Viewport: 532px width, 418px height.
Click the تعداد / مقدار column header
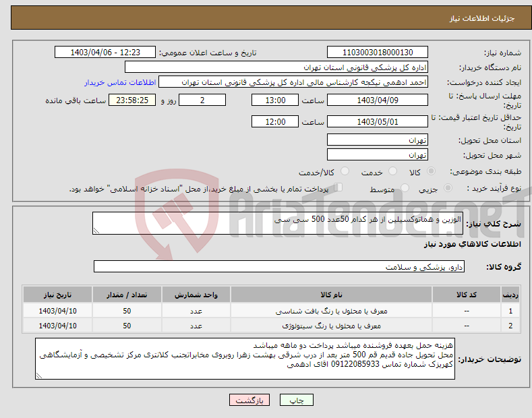127,295
